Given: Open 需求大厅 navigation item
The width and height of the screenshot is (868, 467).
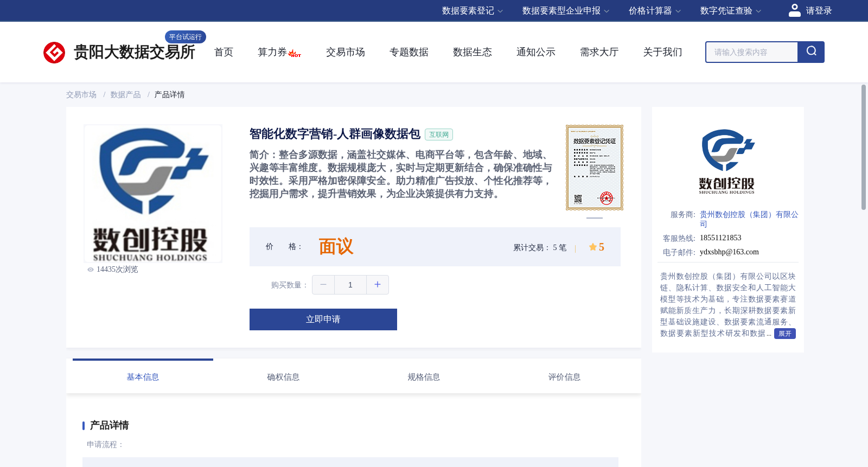Looking at the screenshot, I should [x=599, y=52].
